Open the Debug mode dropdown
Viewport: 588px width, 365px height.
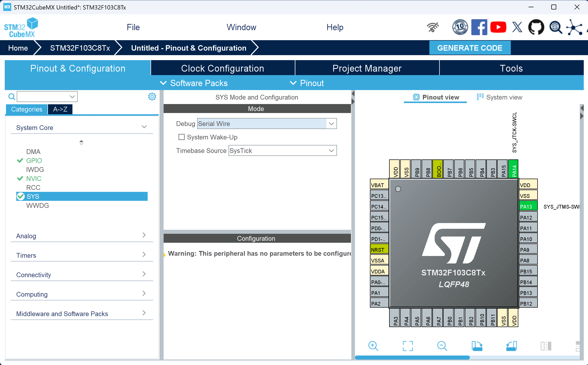click(x=331, y=124)
